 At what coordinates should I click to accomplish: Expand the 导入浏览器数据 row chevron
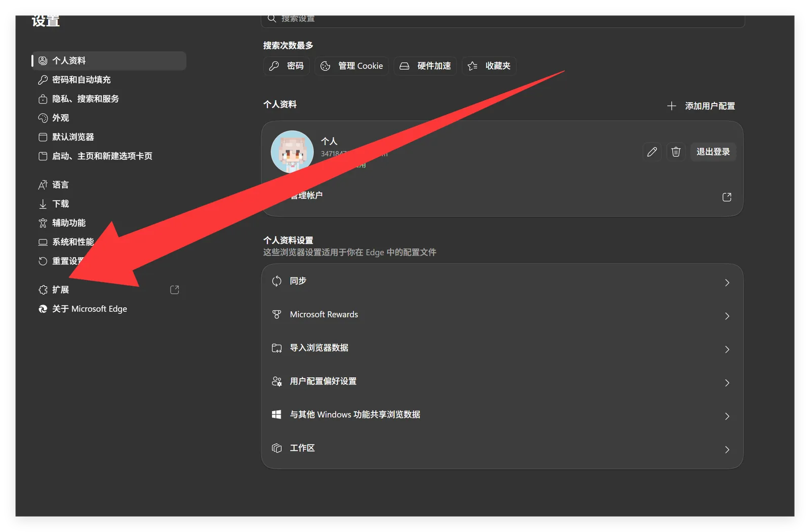[727, 350]
